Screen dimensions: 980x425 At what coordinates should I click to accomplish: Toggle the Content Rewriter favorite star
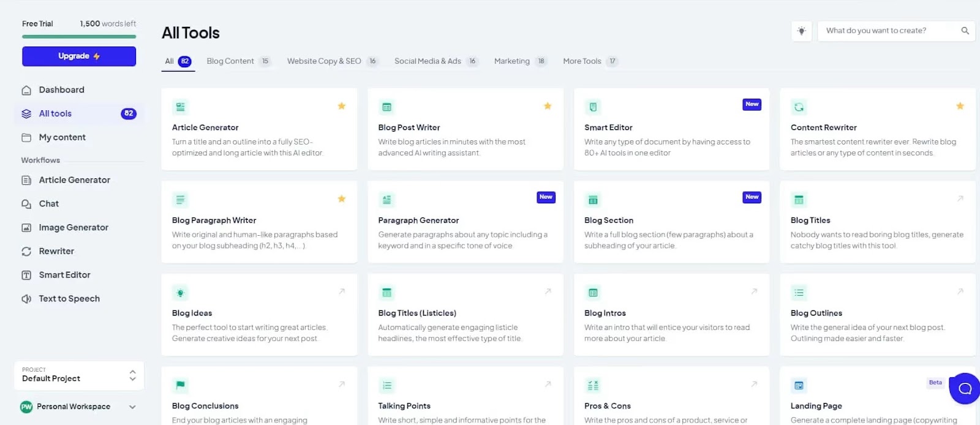tap(960, 106)
